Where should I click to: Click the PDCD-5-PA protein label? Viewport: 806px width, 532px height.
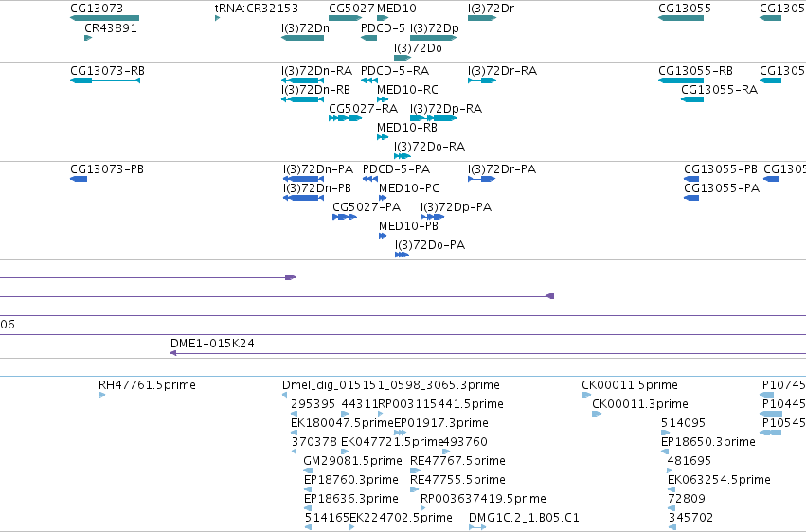(396, 168)
